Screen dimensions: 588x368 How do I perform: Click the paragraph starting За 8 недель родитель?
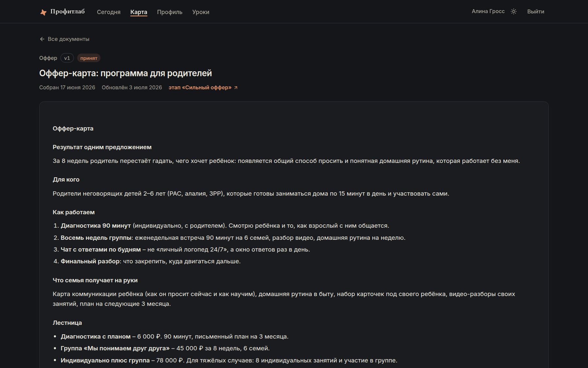pyautogui.click(x=286, y=161)
